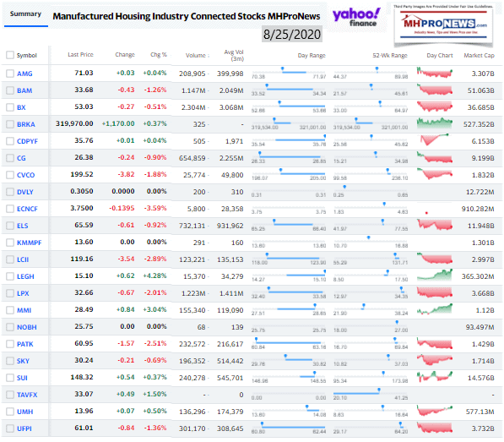Viewport: 504px width, 442px height.
Task: Sort by the Symbol column header
Action: (27, 55)
